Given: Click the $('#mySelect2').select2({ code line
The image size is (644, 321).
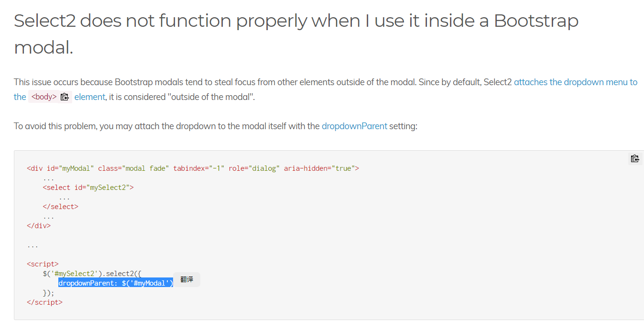Looking at the screenshot, I should click(x=92, y=274).
